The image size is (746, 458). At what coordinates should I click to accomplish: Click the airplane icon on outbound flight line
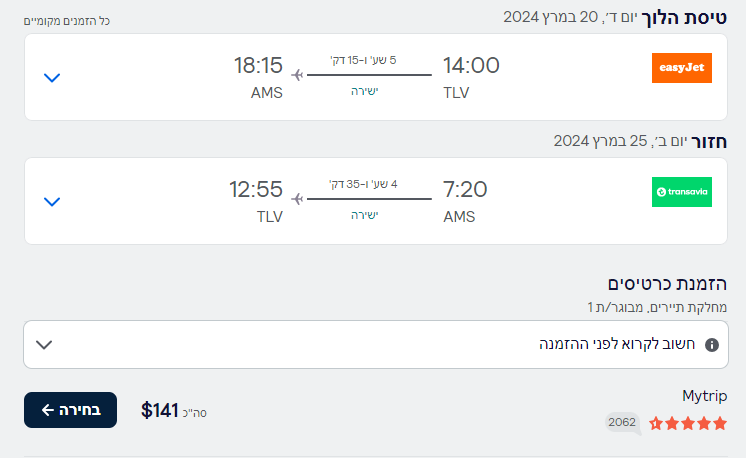point(297,75)
